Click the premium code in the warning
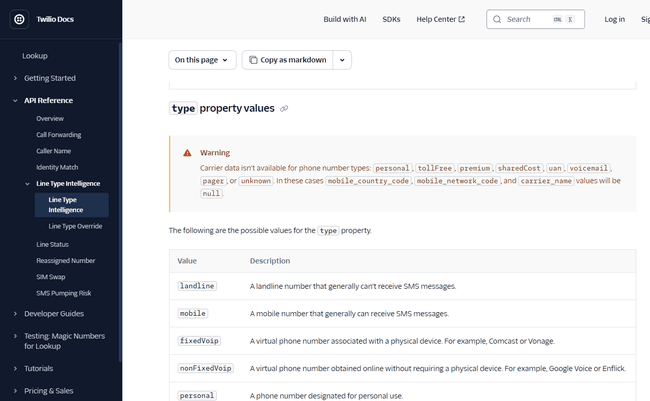Image resolution: width=650 pixels, height=401 pixels. click(475, 168)
